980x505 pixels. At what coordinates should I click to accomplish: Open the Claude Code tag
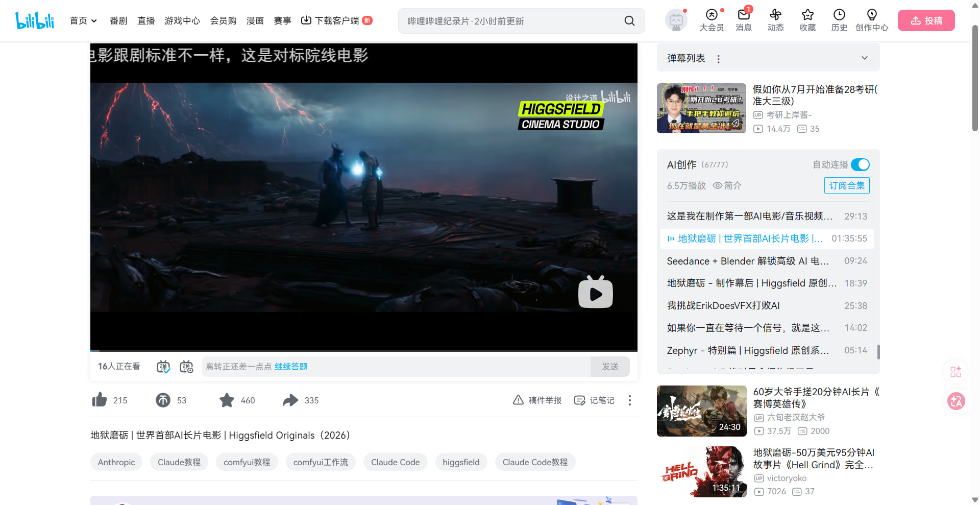[395, 462]
